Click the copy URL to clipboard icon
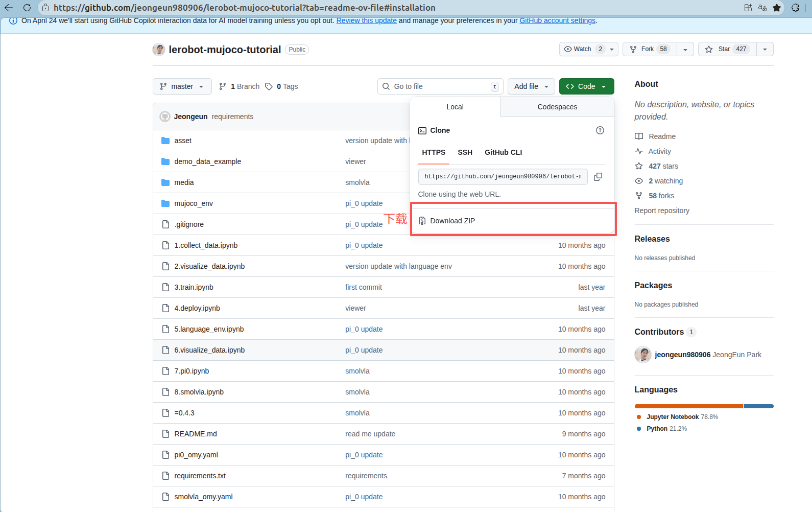 (598, 176)
